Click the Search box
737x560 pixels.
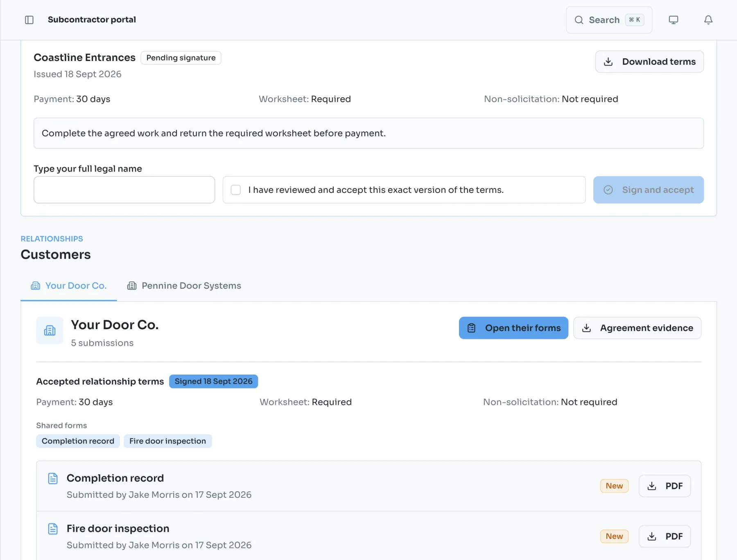609,20
